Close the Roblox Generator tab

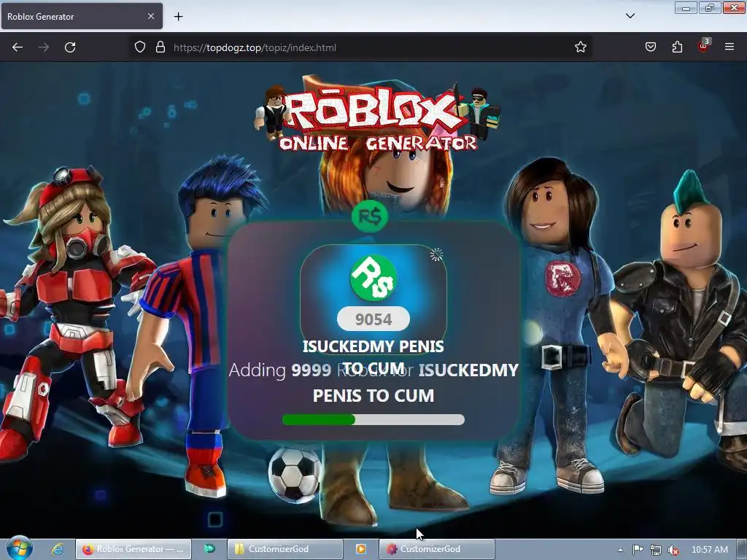pos(150,16)
